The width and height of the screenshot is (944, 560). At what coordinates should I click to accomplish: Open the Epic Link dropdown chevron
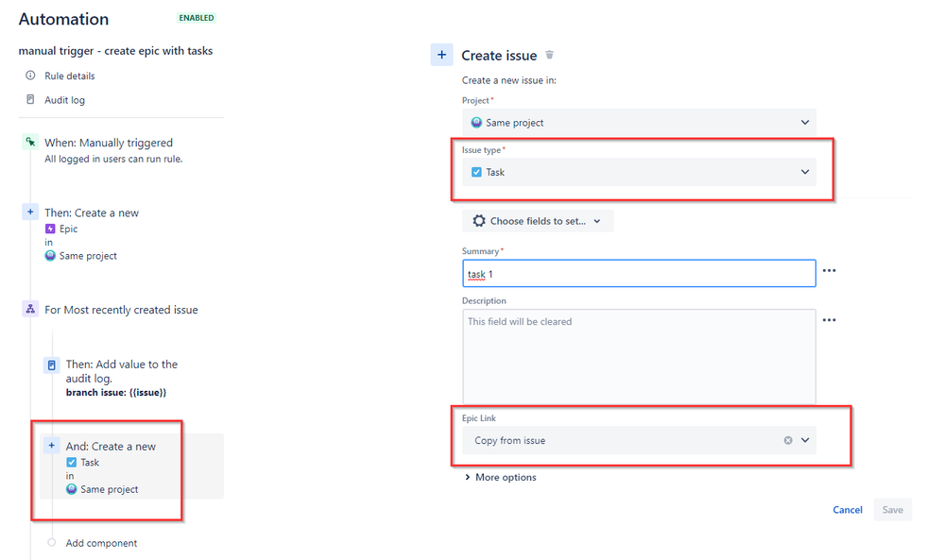pyautogui.click(x=805, y=440)
